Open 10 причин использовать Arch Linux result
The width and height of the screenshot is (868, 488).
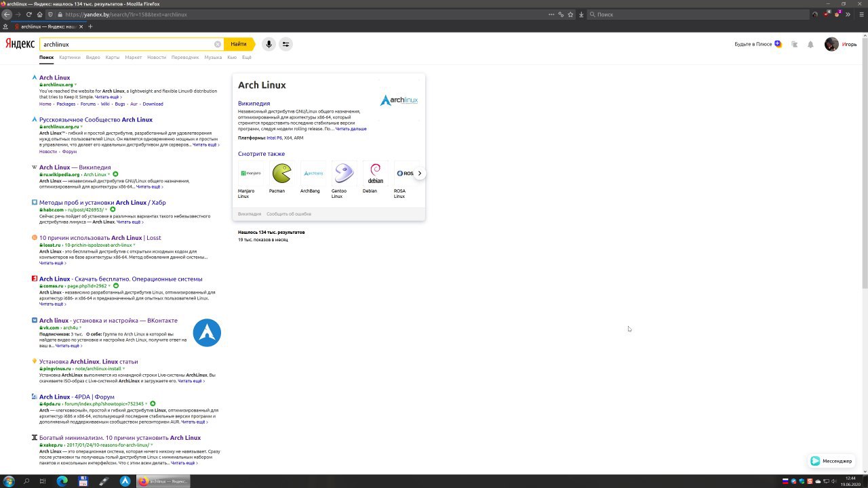(x=100, y=238)
